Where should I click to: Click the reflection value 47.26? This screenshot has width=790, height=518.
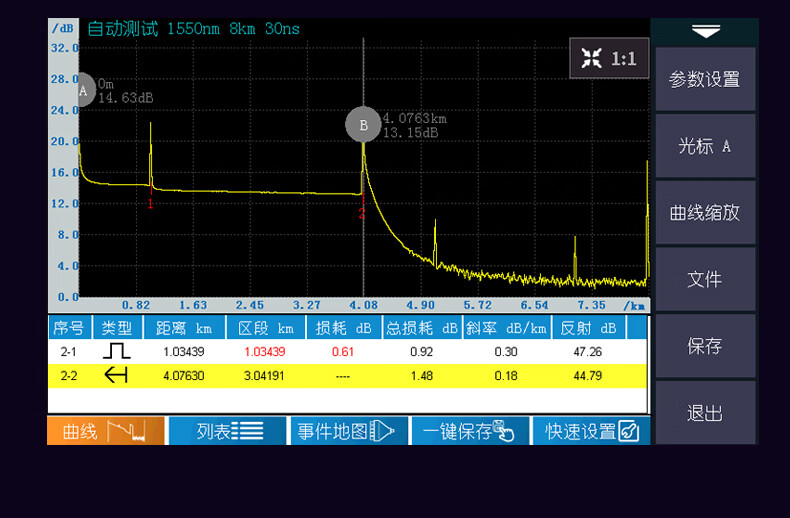[x=587, y=352]
